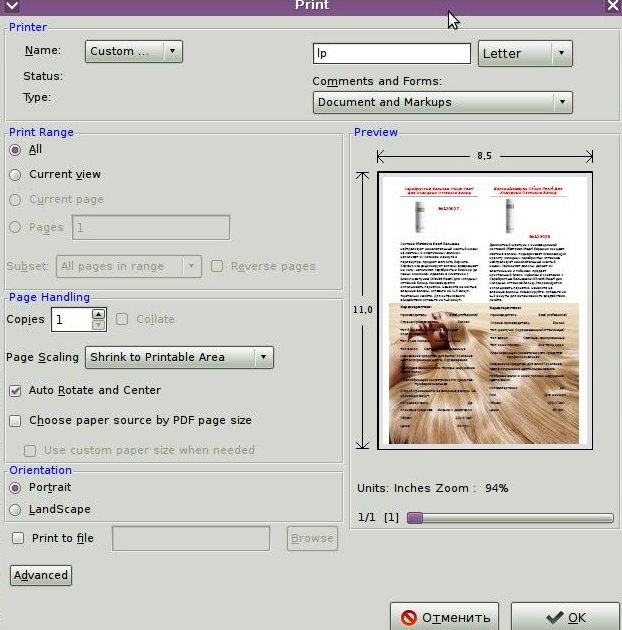Select the All print range radio button

[15, 150]
